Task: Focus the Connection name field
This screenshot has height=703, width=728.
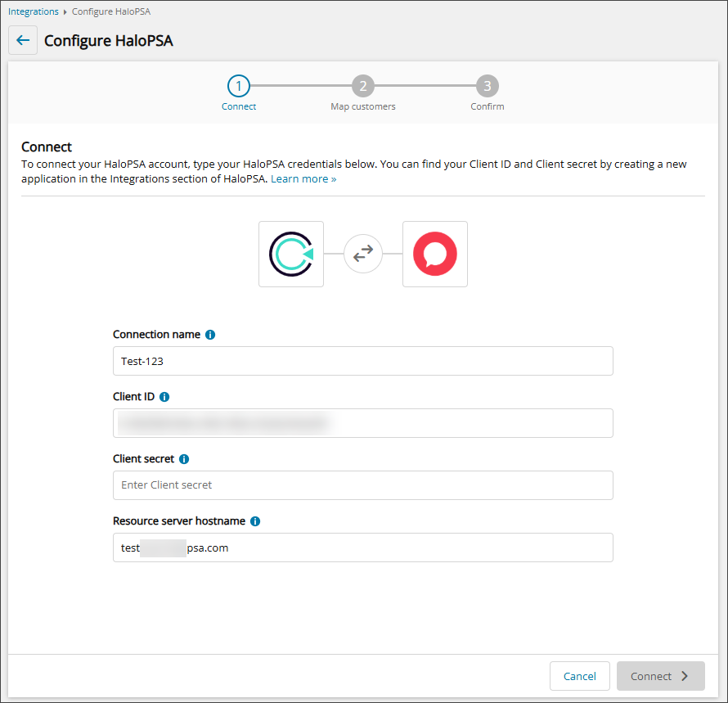Action: pos(362,361)
